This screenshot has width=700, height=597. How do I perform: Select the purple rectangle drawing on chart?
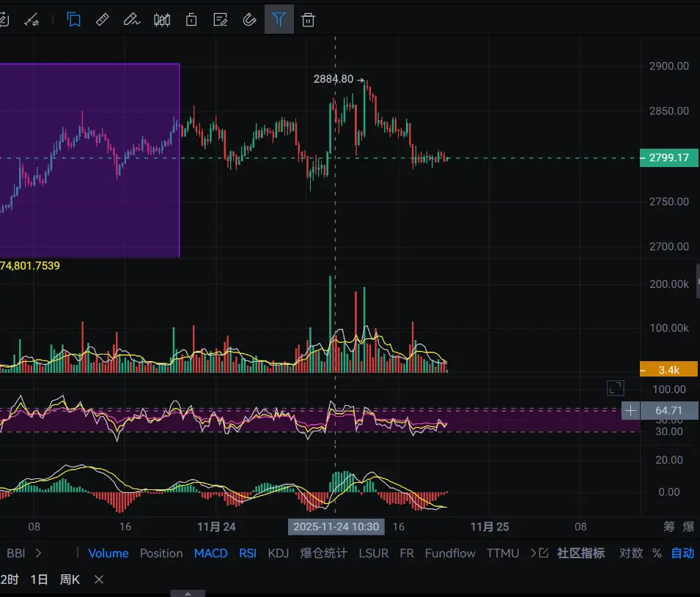point(89,160)
